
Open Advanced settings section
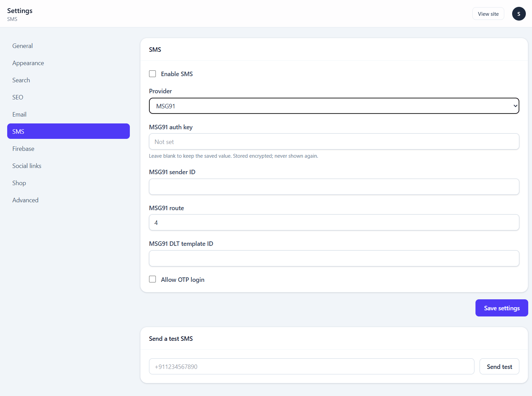tap(69, 200)
